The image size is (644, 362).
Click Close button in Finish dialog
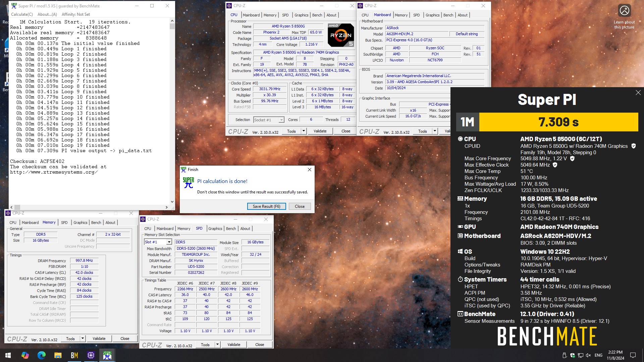click(x=300, y=206)
